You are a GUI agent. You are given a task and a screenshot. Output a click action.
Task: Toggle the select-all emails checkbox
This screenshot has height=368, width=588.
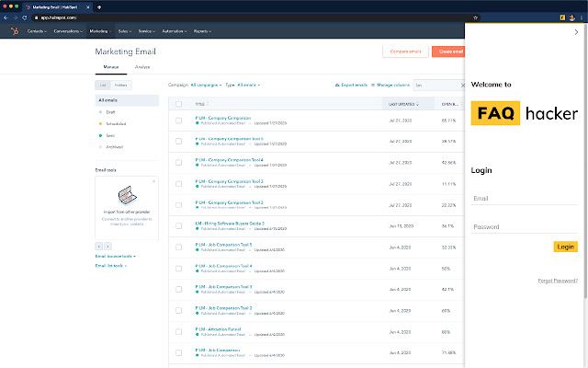coord(179,104)
